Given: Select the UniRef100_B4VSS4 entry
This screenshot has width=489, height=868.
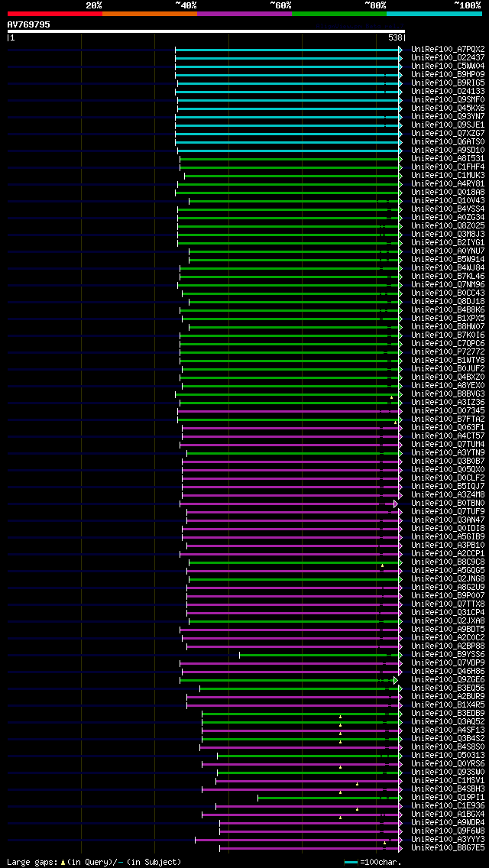Looking at the screenshot, I should [x=448, y=209].
